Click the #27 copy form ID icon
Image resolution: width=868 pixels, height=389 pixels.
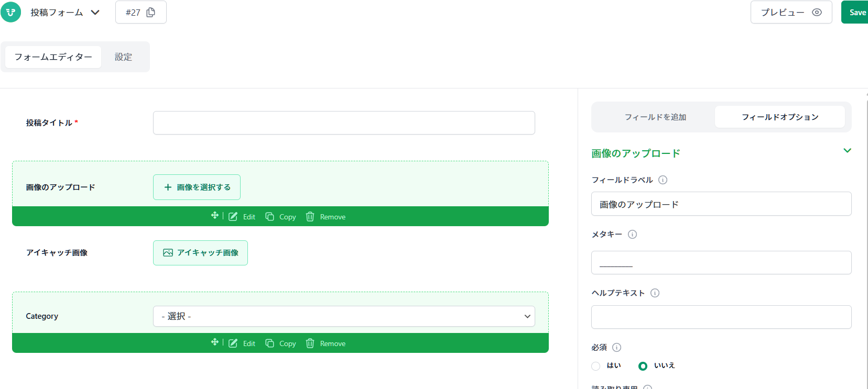click(x=151, y=13)
